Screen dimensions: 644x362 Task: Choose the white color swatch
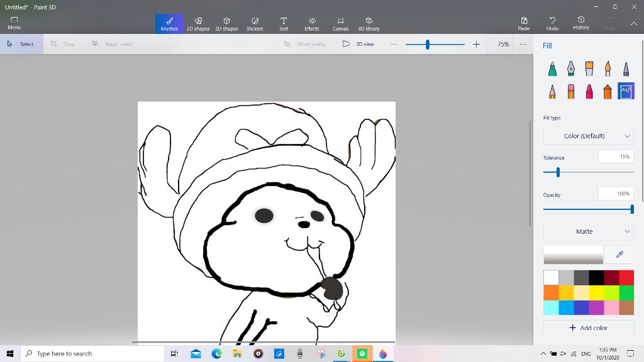551,277
